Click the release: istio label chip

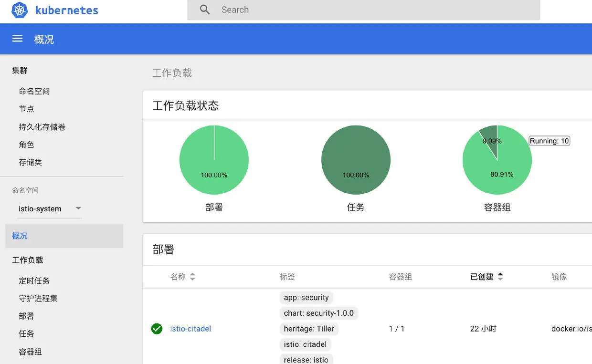(x=306, y=359)
